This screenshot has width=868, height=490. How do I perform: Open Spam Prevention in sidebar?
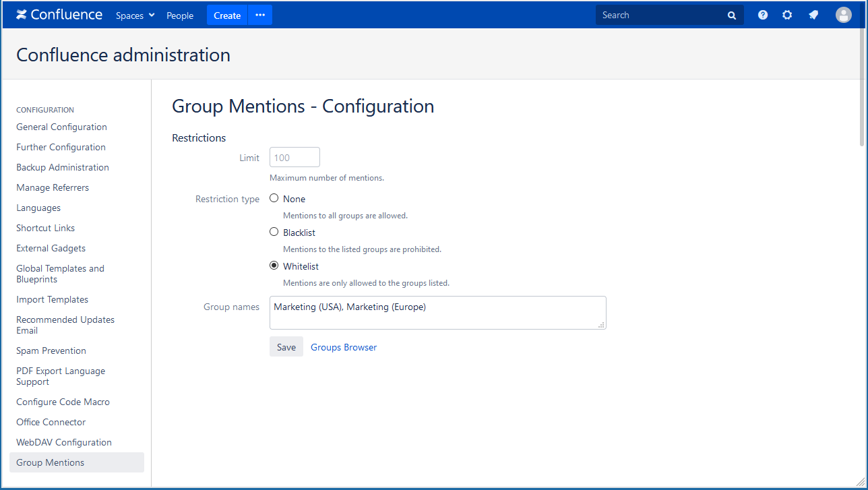[x=51, y=350]
